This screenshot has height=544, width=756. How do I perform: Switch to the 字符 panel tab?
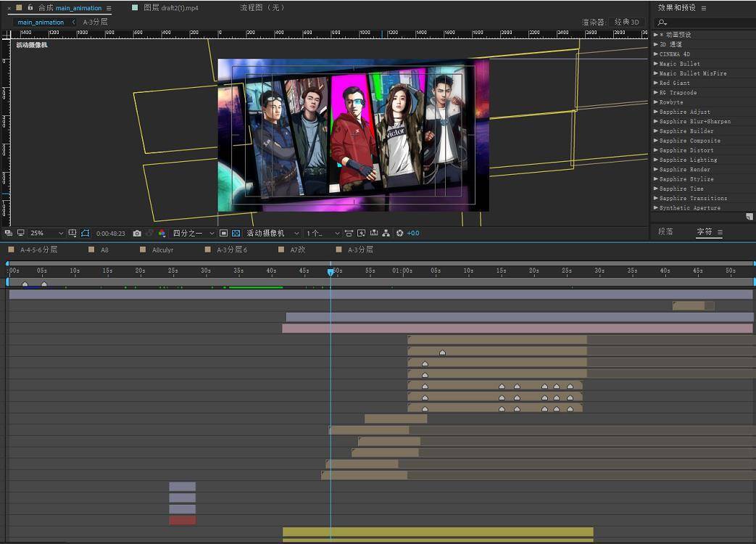click(x=705, y=231)
